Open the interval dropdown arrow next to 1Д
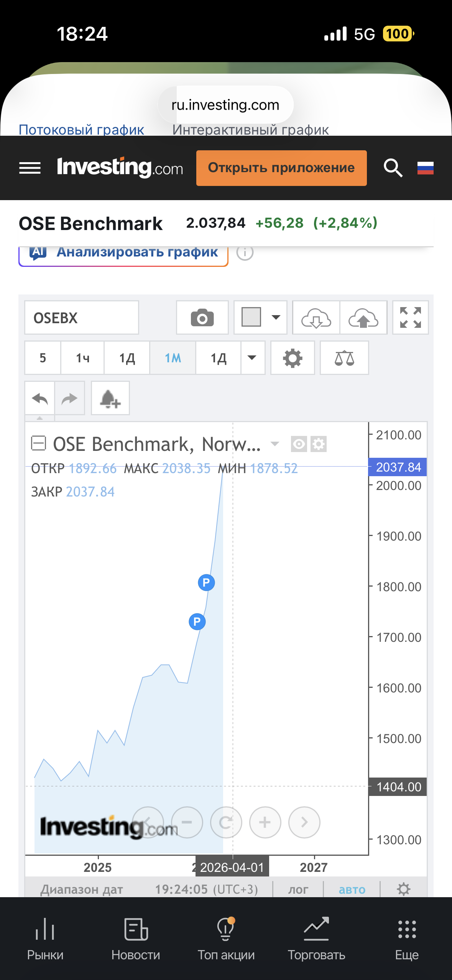The width and height of the screenshot is (452, 980). [252, 358]
